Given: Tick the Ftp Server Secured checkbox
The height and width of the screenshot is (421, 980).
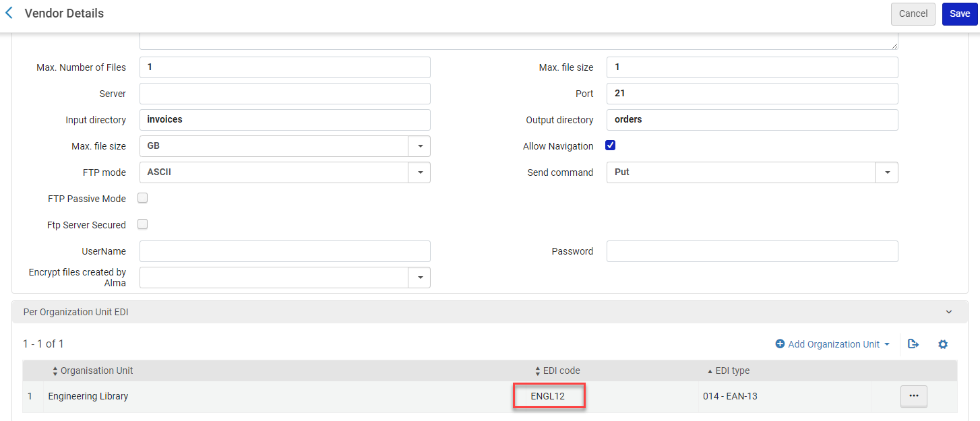Looking at the screenshot, I should 143,224.
